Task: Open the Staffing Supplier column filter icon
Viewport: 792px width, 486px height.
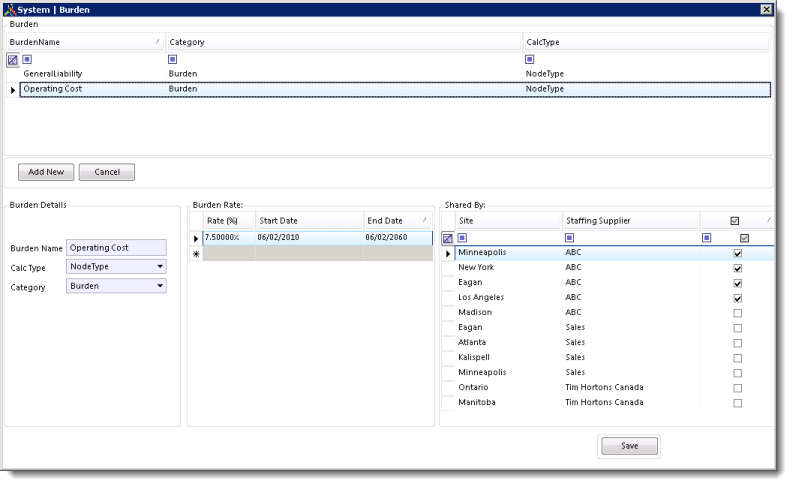Action: (x=570, y=238)
